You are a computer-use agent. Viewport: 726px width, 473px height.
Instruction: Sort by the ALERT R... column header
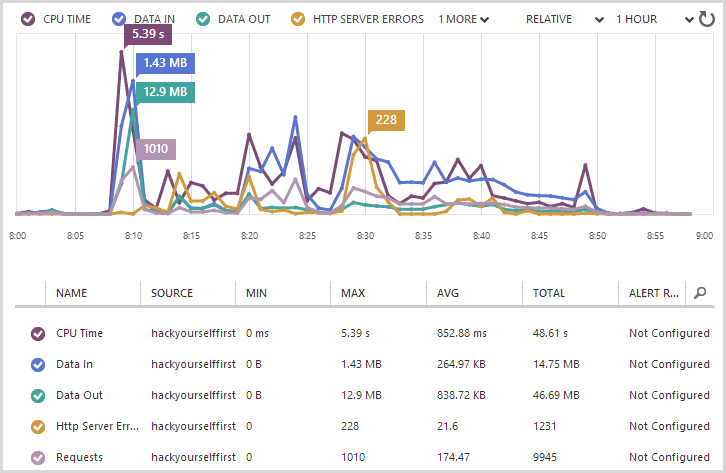654,293
